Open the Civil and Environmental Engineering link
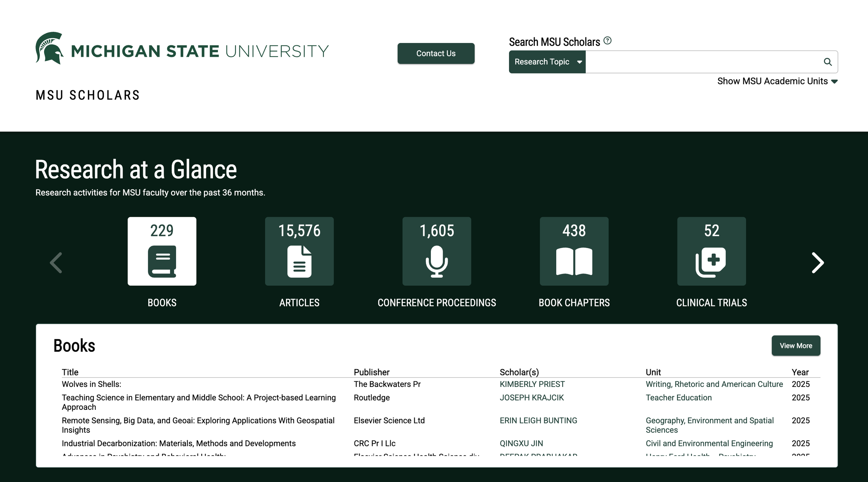868x482 pixels. (709, 443)
